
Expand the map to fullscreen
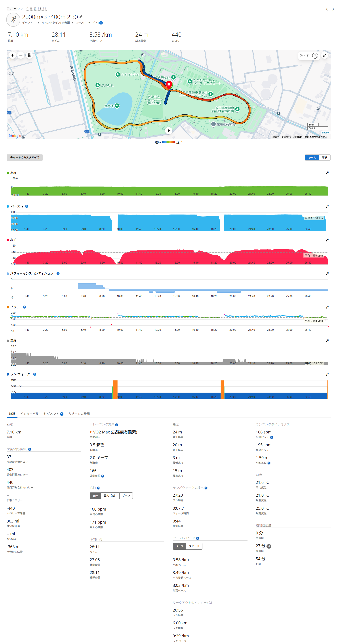(324, 55)
